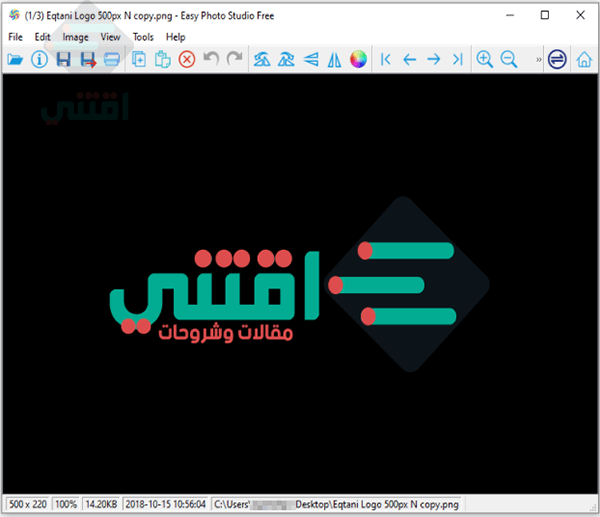The width and height of the screenshot is (600, 517).
Task: Click the file path in status bar
Action: point(336,504)
